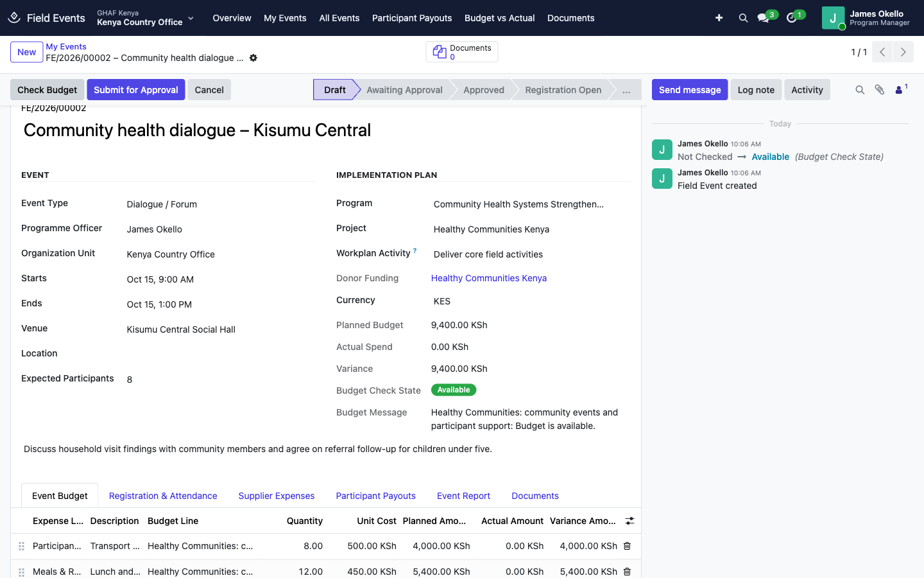Go to previous record with left arrow

click(x=882, y=52)
